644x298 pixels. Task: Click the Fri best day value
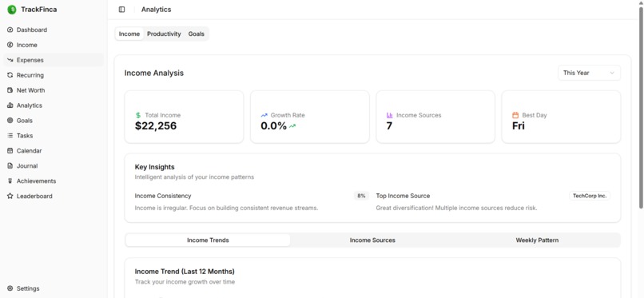pyautogui.click(x=519, y=126)
